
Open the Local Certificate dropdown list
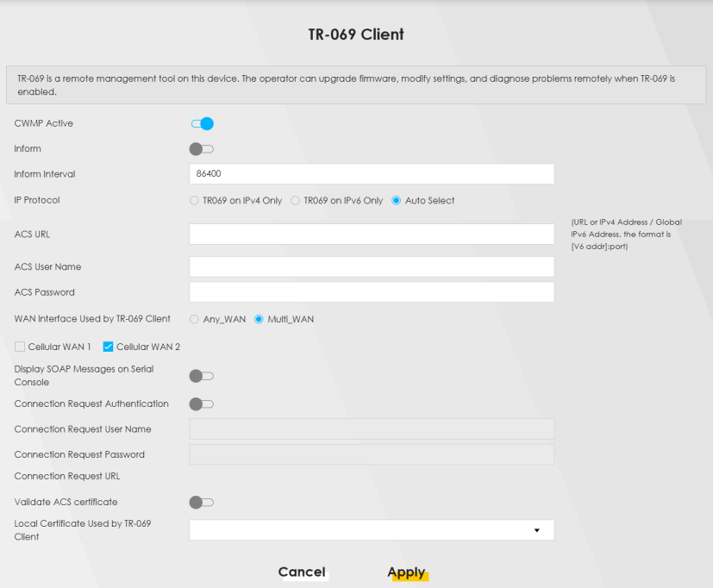pyautogui.click(x=371, y=530)
